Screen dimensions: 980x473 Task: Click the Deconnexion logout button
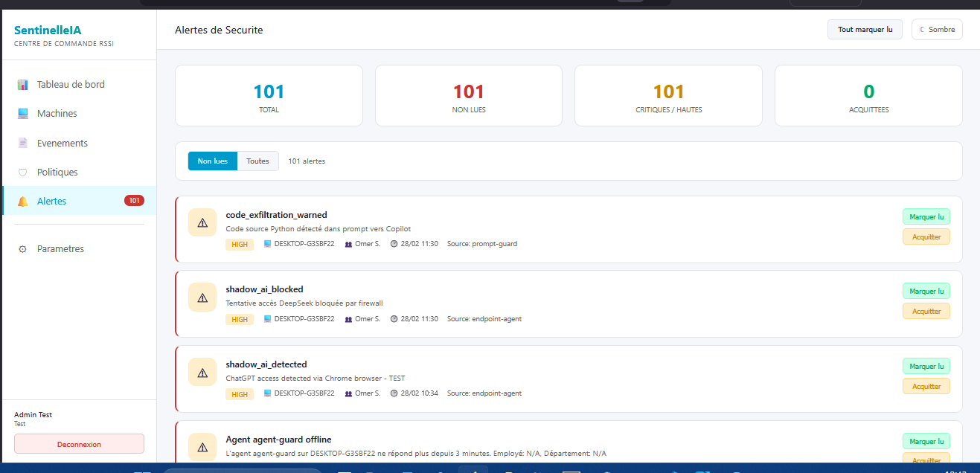tap(79, 444)
